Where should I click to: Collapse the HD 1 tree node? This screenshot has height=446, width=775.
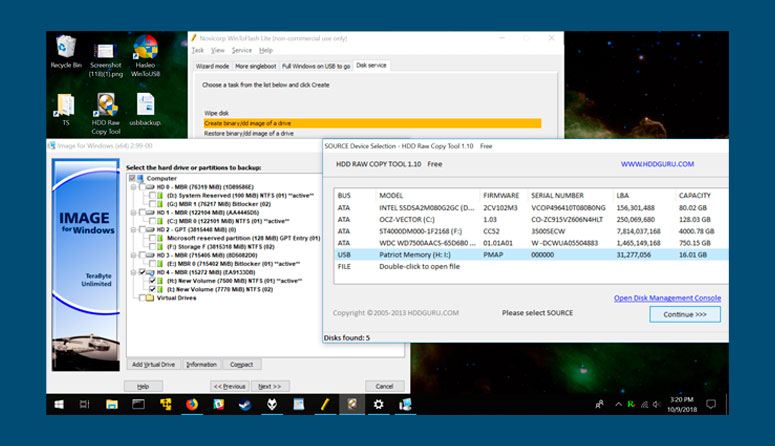pyautogui.click(x=133, y=213)
